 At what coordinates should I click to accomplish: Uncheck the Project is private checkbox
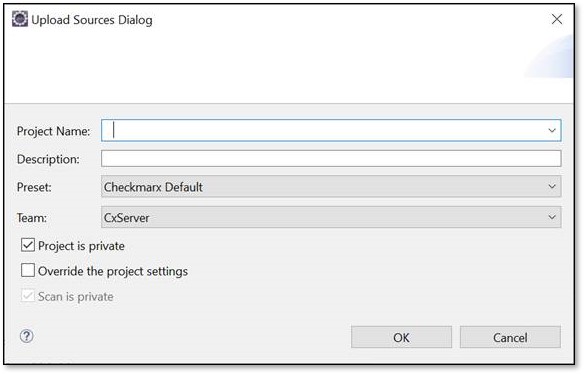click(28, 245)
